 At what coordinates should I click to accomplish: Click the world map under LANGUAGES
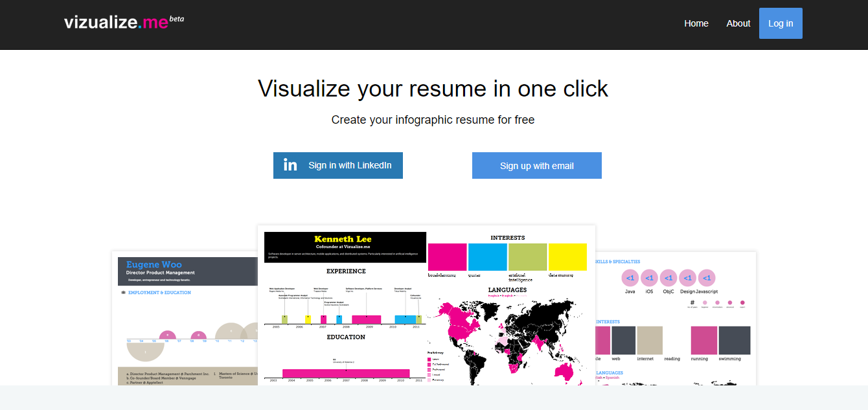coord(508,341)
